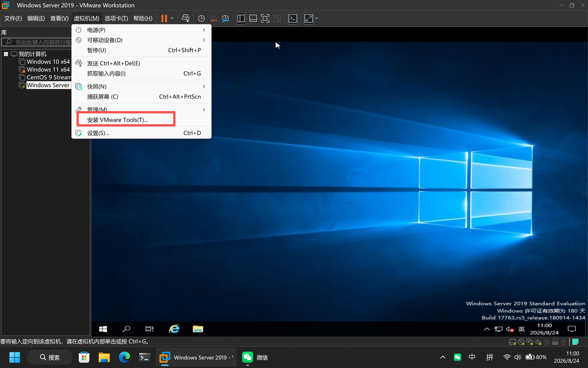
Task: Toggle the thumbnail bar view button
Action: pos(253,18)
